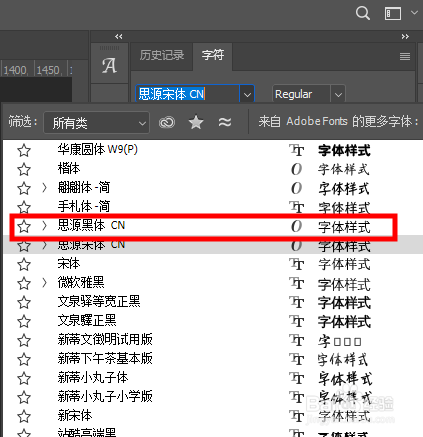Click the search magnifier icon
The width and height of the screenshot is (423, 437).
coord(363,14)
